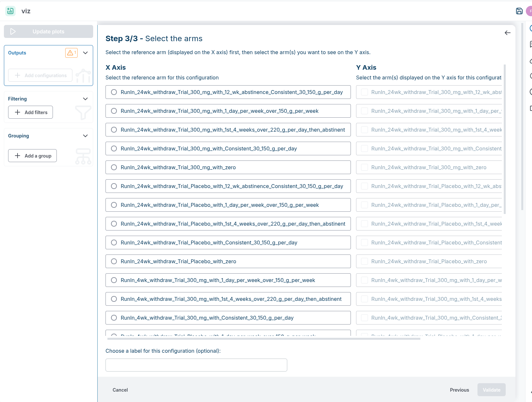Select RunIn_24wk_withdraw_Trial_300_mg_with_zero as X axis reference
Viewport: 532px width, 402px height.
click(114, 167)
